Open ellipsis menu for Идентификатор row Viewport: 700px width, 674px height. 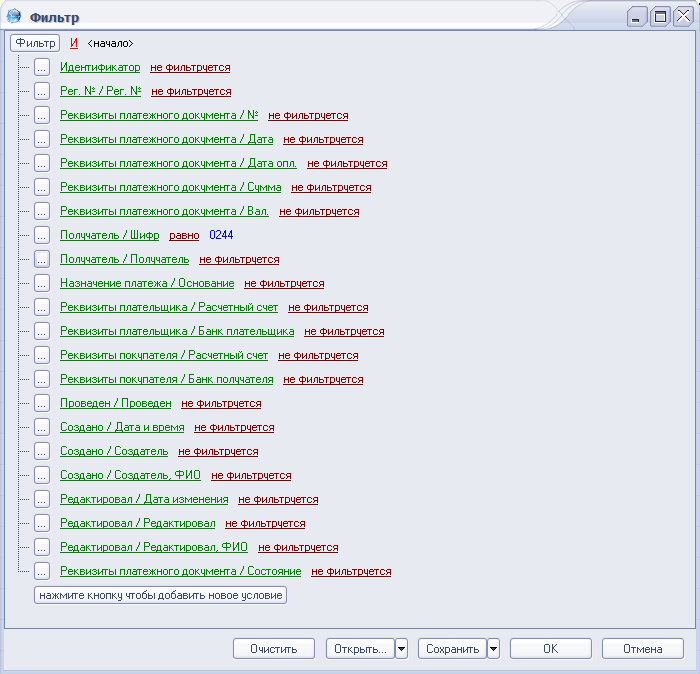[42, 67]
